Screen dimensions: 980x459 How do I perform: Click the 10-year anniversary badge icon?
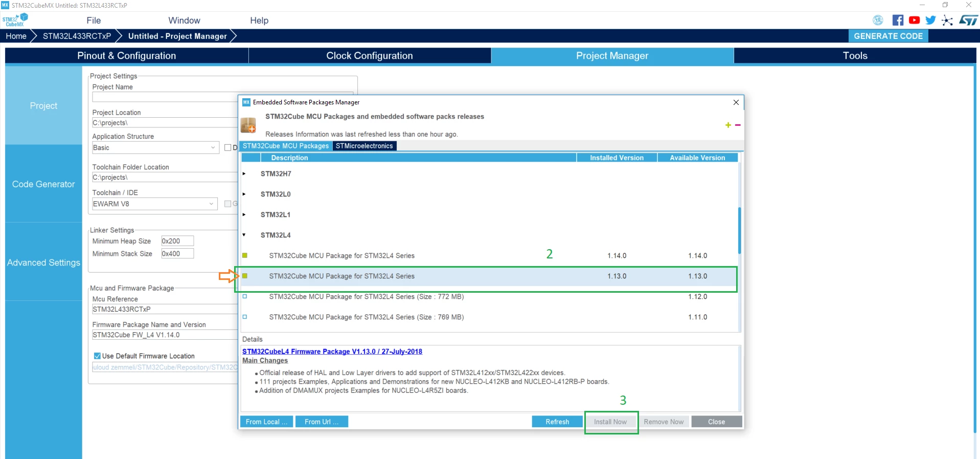pyautogui.click(x=878, y=20)
